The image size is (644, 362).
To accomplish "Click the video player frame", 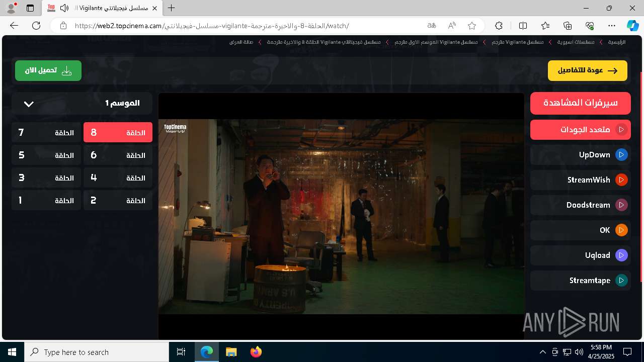I will coord(341,216).
